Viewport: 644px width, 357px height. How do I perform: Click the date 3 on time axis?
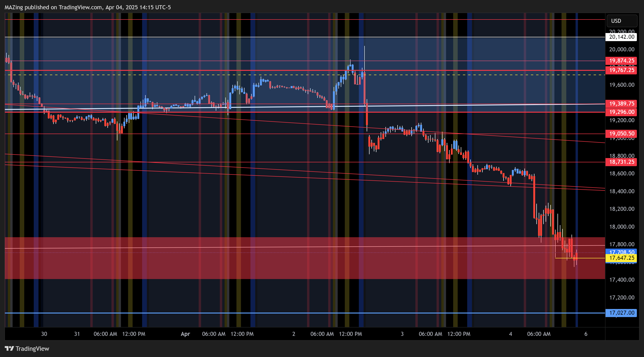(402, 334)
